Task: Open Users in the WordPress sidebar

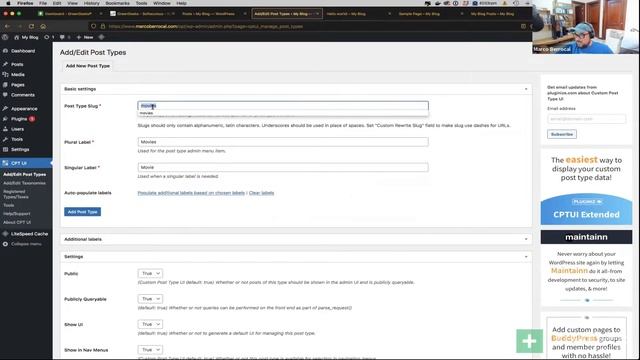Action: [x=17, y=129]
